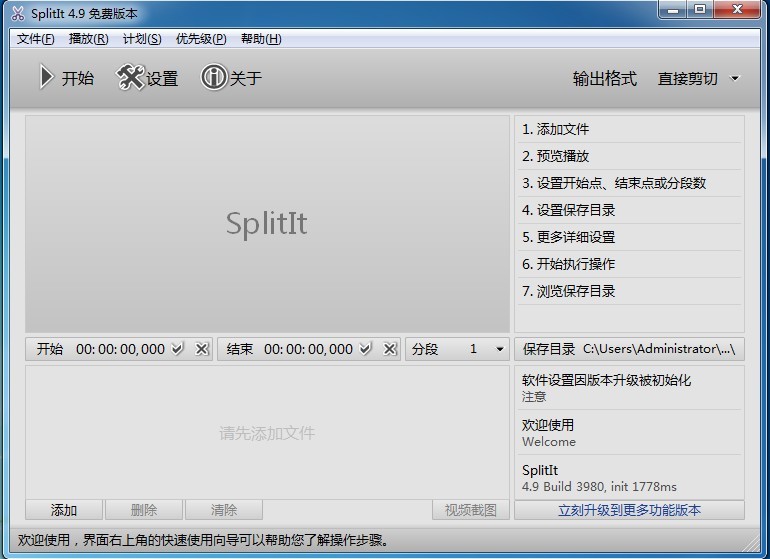This screenshot has width=770, height=559.
Task: Confirm end time with the checkmark icon
Action: point(366,349)
